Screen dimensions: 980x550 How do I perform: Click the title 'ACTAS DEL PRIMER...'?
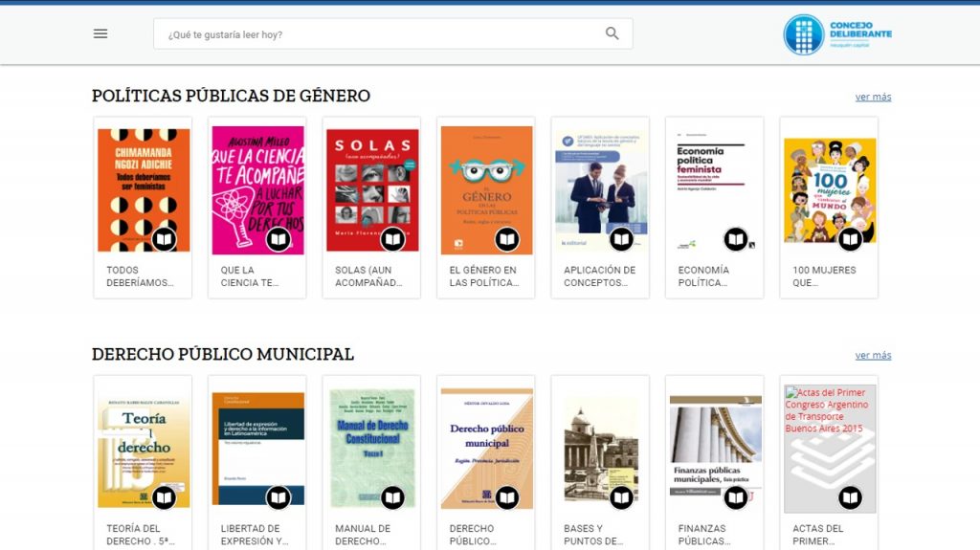(817, 535)
